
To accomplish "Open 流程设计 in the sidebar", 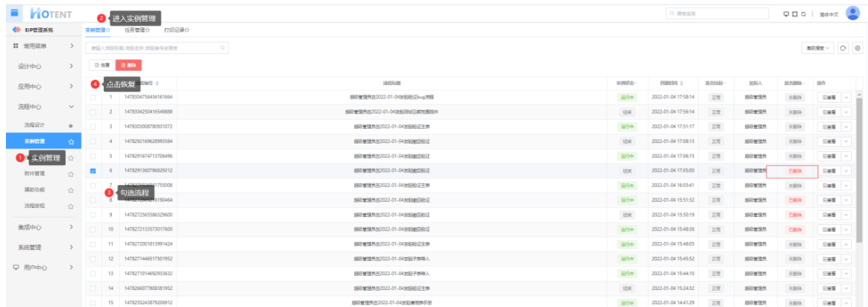I will coord(34,126).
